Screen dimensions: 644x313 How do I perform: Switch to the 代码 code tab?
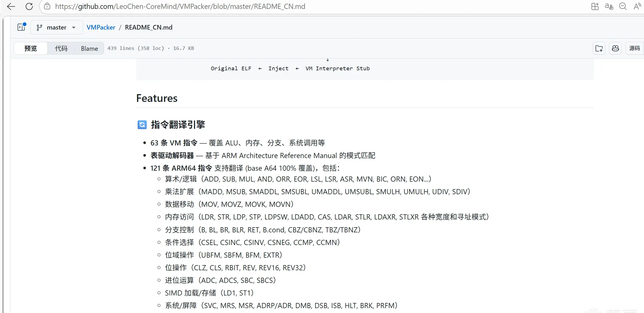(61, 48)
